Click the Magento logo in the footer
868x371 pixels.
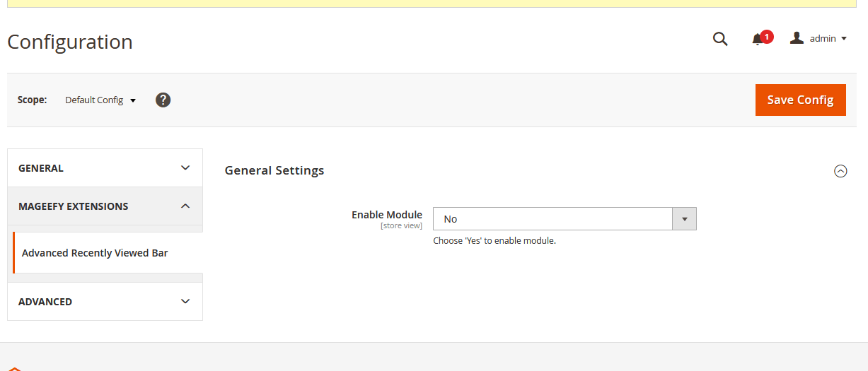click(x=14, y=368)
